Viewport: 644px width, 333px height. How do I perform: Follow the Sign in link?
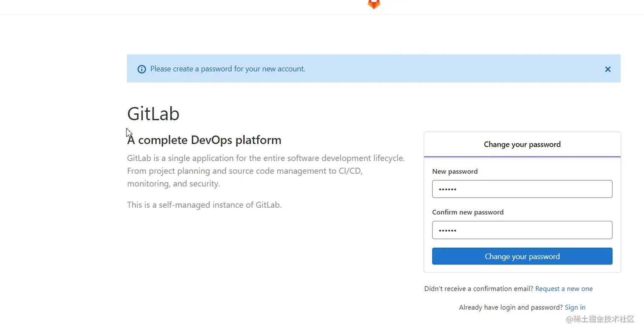575,307
